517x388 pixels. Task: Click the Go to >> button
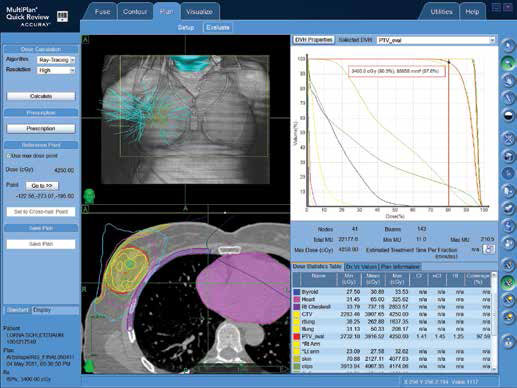click(42, 186)
